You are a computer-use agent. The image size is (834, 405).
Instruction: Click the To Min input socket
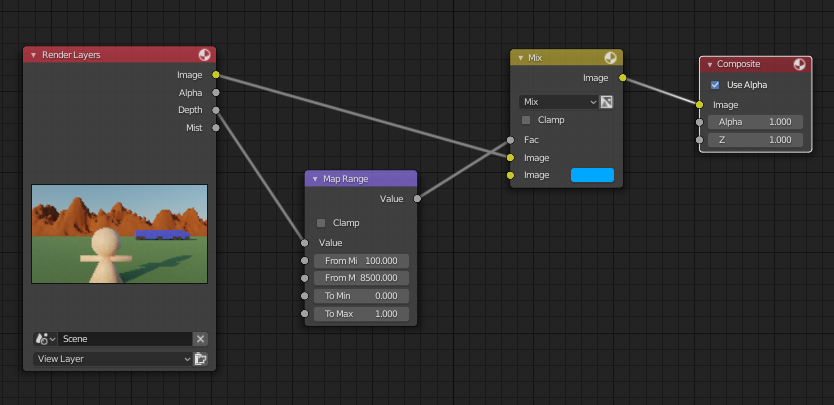pyautogui.click(x=304, y=296)
